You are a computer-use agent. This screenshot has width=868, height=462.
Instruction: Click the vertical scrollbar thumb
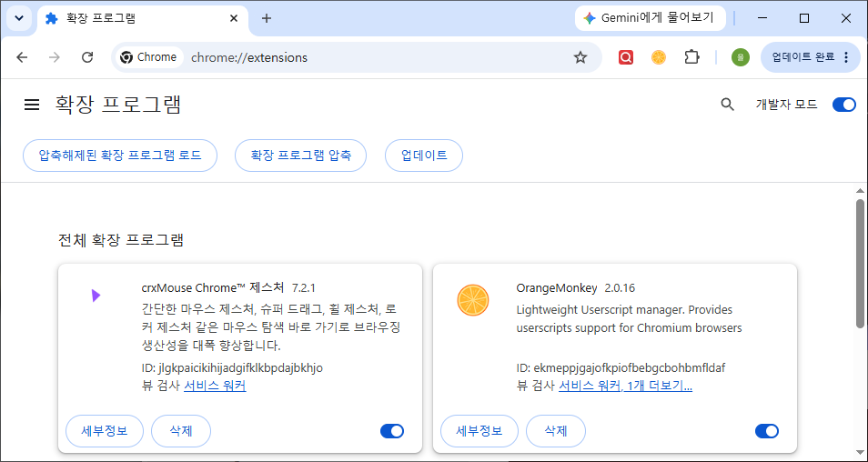860,263
